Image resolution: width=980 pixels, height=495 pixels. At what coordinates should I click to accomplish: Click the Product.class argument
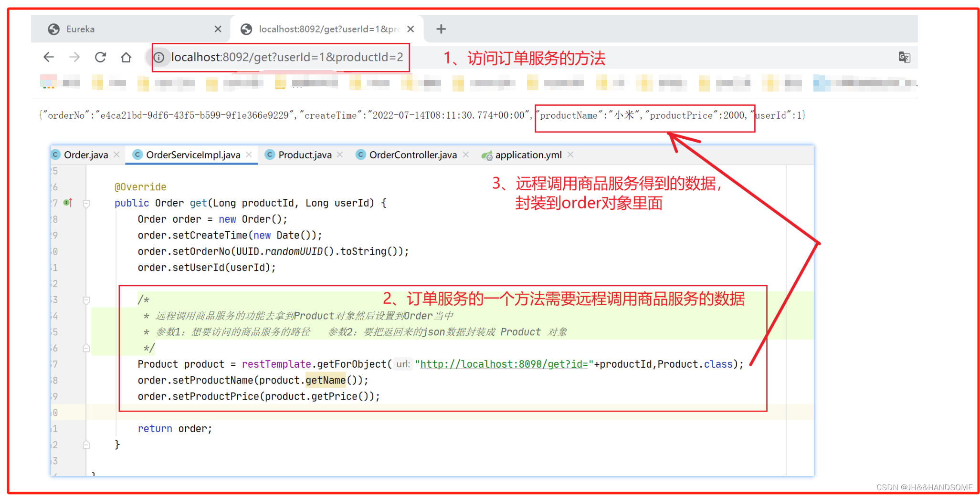pos(695,364)
